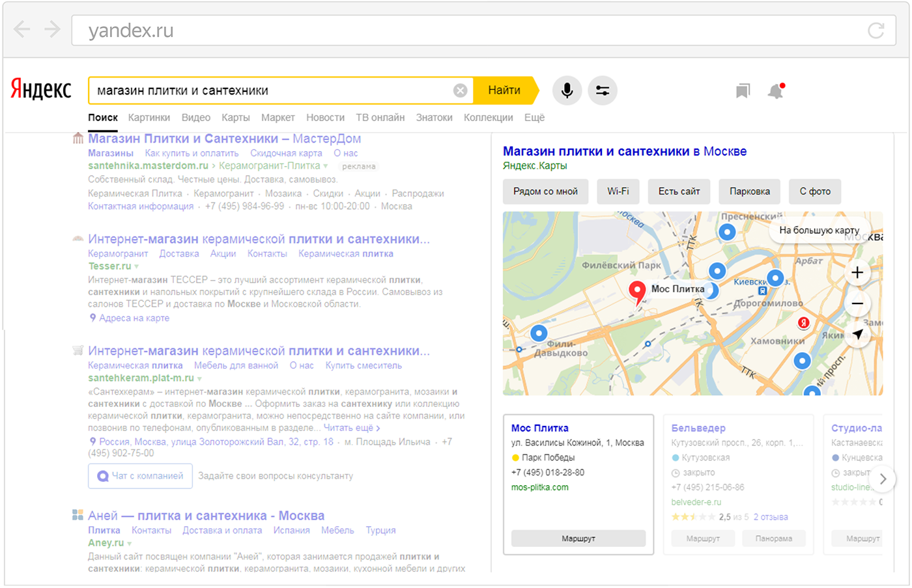Viewport: 912px width, 588px height.
Task: Open the Знатоки tab
Action: [x=435, y=118]
